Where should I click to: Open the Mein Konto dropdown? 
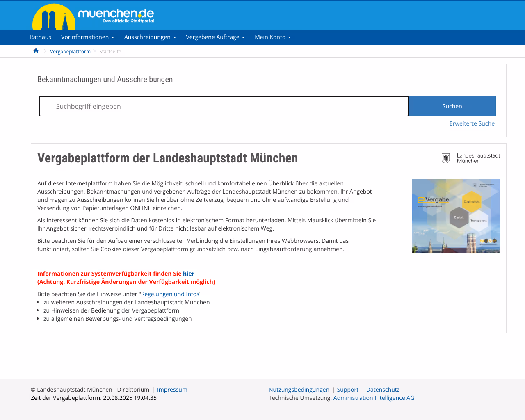pos(273,37)
